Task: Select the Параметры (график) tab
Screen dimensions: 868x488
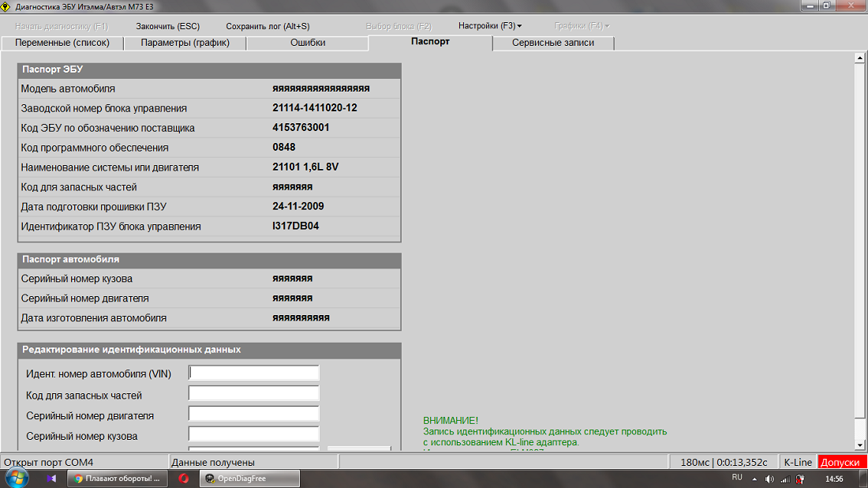Action: coord(185,43)
